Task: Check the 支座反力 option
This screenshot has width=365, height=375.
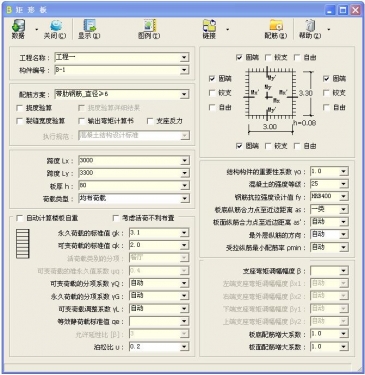Action: (x=150, y=121)
